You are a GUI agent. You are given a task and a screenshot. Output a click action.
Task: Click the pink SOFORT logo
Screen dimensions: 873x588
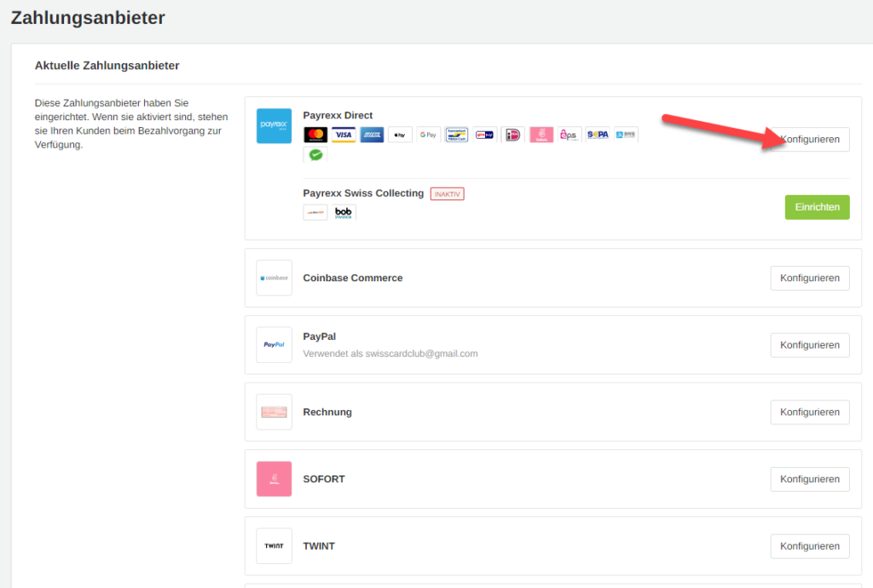(x=274, y=479)
